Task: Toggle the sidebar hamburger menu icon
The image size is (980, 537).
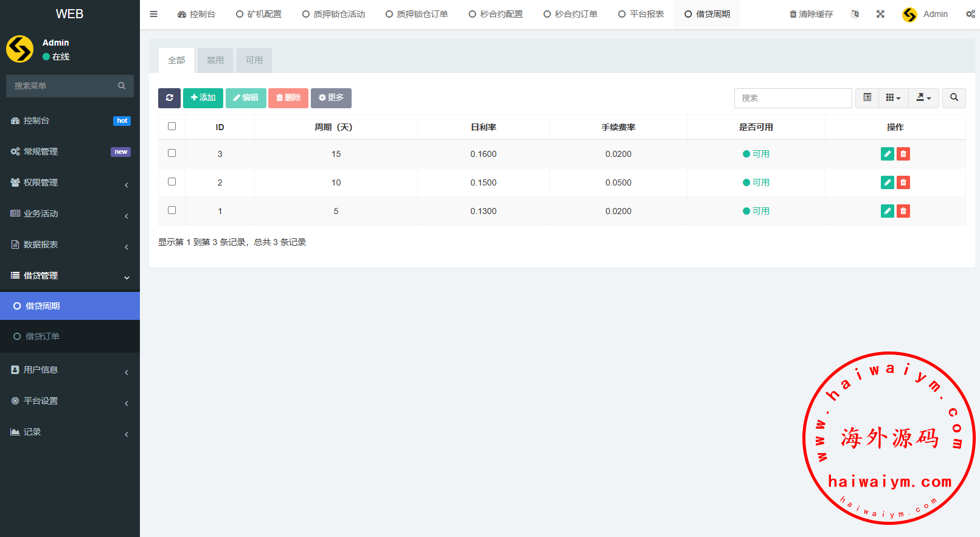Action: [x=154, y=14]
